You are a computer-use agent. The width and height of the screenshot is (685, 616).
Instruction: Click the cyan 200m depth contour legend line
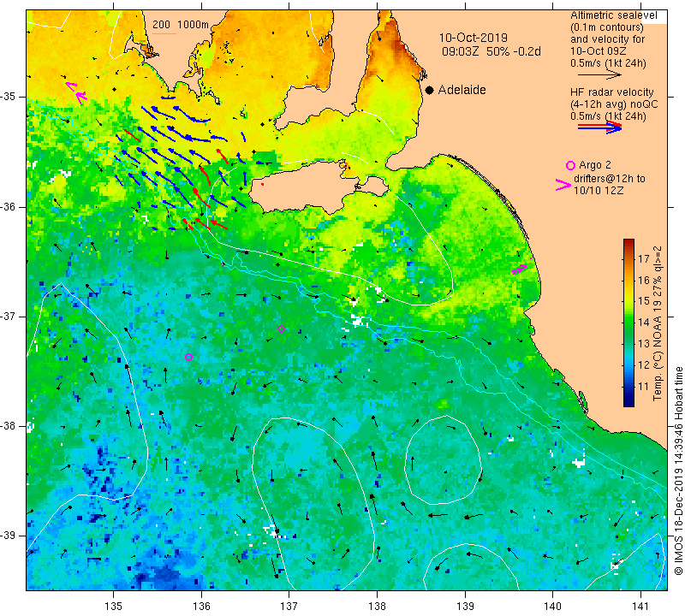[x=164, y=33]
